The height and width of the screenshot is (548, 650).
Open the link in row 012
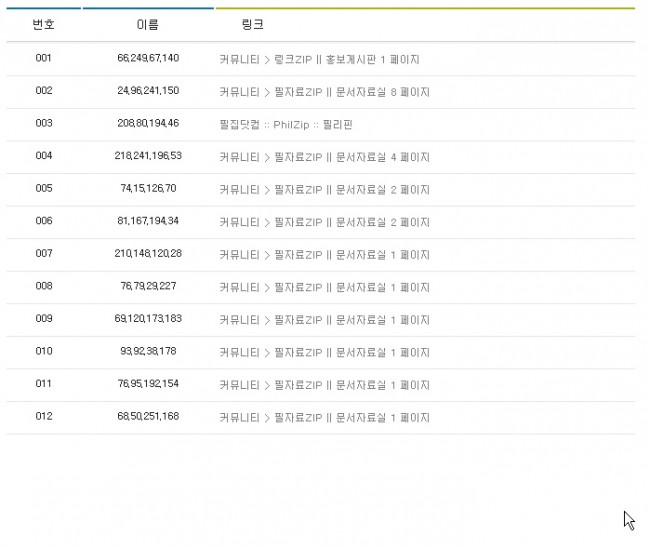pos(325,417)
